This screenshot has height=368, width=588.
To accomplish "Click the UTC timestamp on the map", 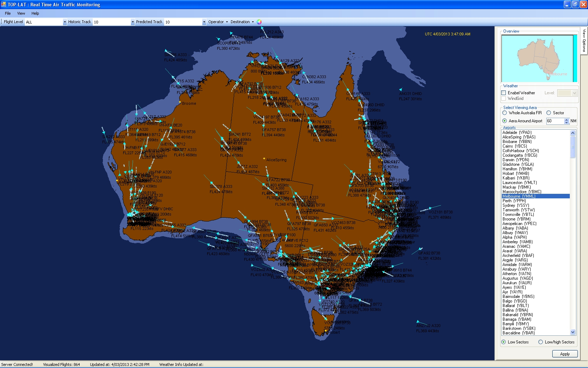I will pos(447,34).
